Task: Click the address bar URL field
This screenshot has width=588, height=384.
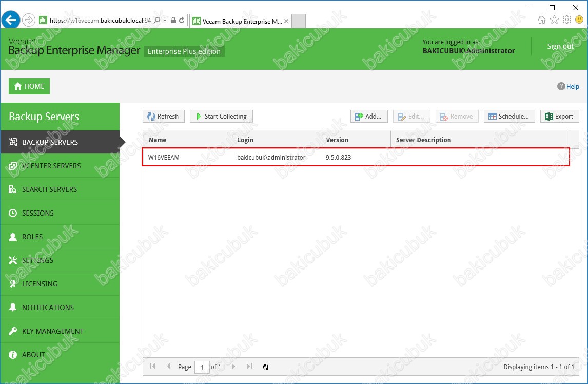Action: pyautogui.click(x=100, y=20)
